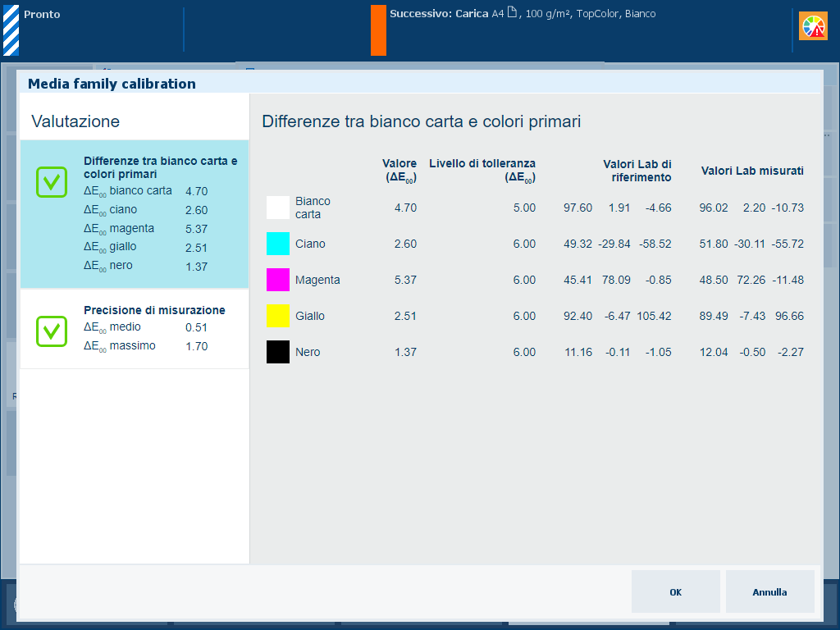Click value 4.70 in Bianco carta table row

point(405,208)
